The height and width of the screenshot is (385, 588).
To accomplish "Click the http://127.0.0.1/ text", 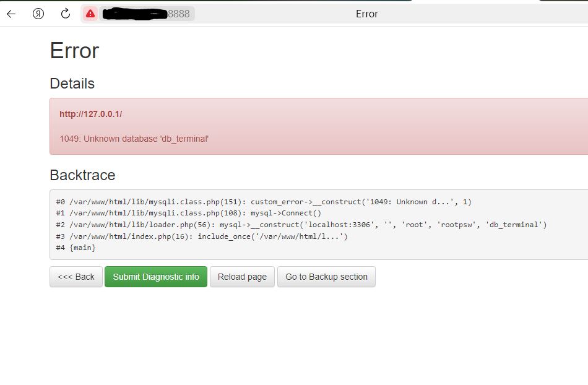I will [91, 114].
